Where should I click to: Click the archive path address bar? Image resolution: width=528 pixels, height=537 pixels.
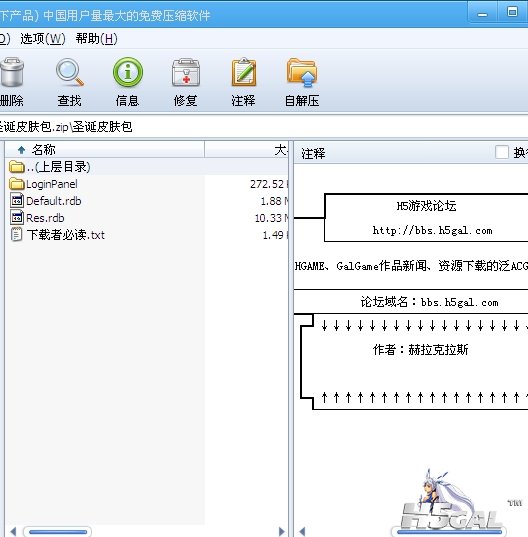264,127
